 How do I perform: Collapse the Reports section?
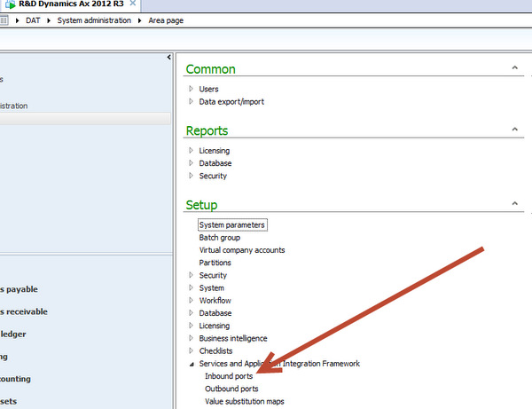[514, 130]
